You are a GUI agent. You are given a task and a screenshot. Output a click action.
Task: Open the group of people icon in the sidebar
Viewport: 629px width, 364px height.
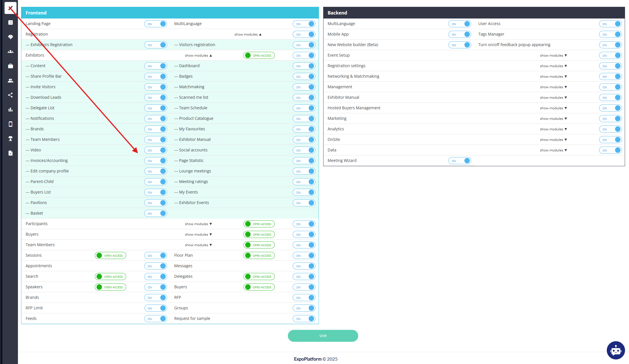point(11,52)
